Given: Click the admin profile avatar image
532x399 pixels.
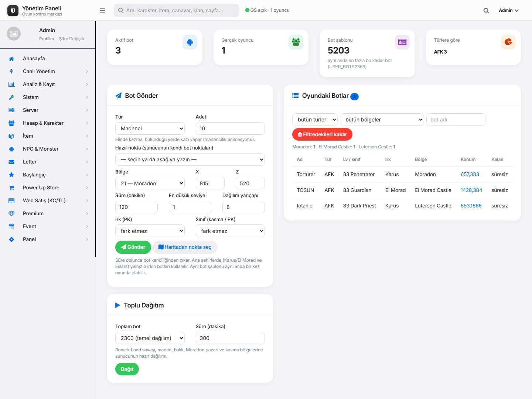Looking at the screenshot, I should (x=14, y=34).
